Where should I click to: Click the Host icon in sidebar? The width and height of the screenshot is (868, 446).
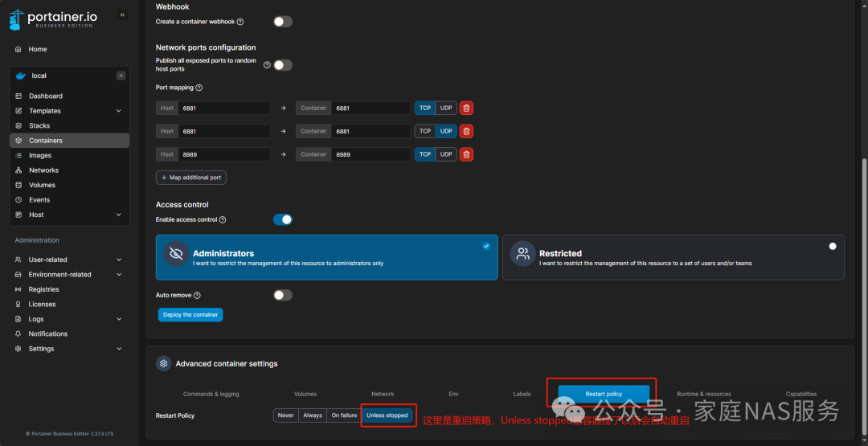click(x=18, y=215)
